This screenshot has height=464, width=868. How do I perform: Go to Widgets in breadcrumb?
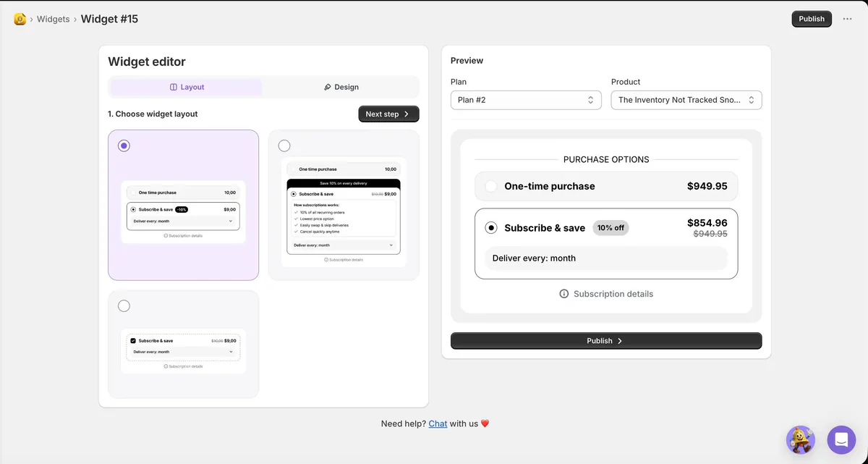click(54, 19)
